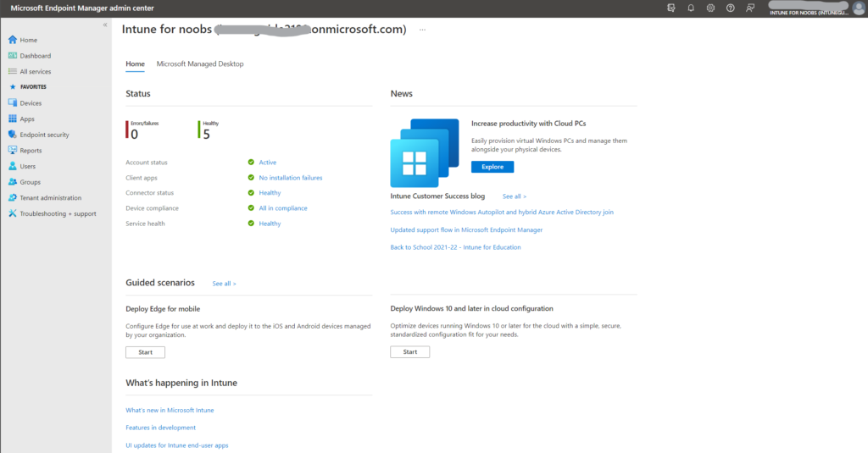Screen dimensions: 868x453
Task: Open the notifications bell icon
Action: 691,8
